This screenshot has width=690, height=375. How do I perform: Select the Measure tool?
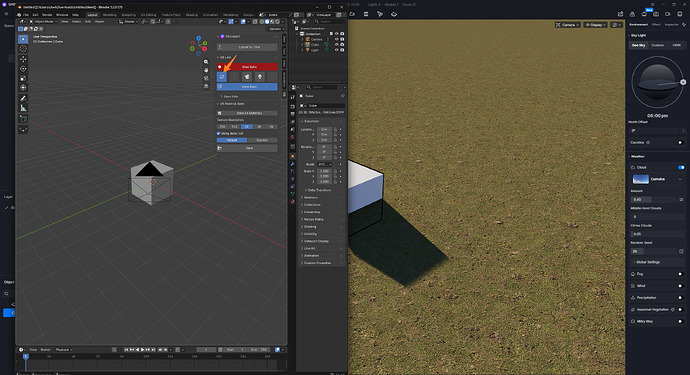(23, 108)
